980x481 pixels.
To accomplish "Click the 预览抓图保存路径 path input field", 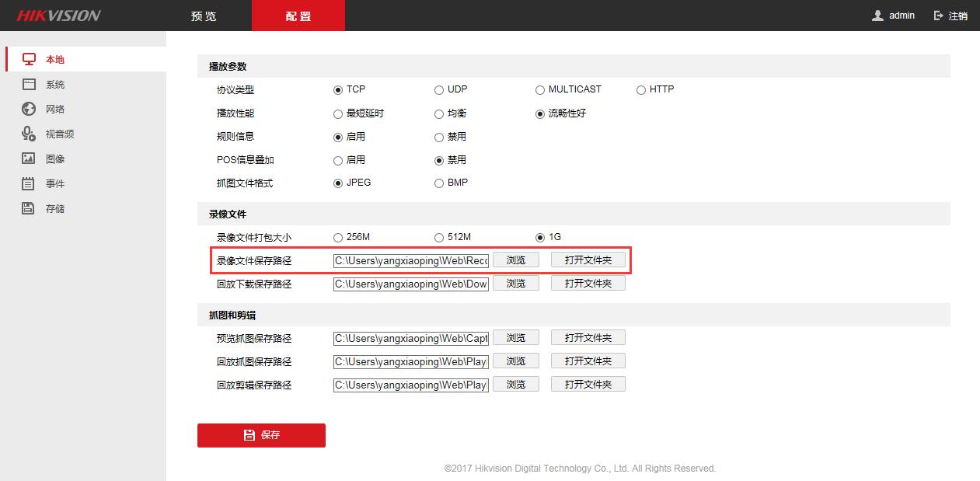I will tap(410, 337).
